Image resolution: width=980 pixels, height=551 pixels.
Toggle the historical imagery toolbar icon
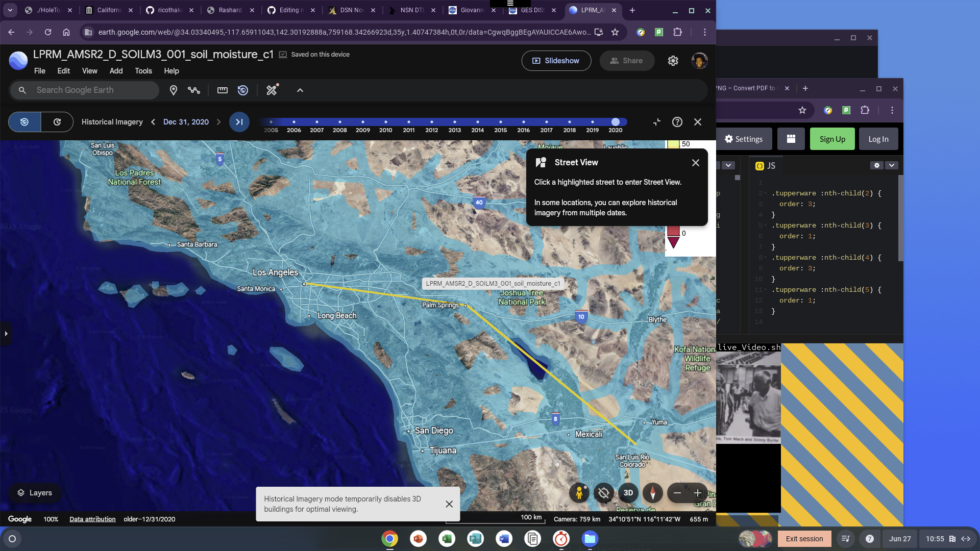tap(243, 90)
